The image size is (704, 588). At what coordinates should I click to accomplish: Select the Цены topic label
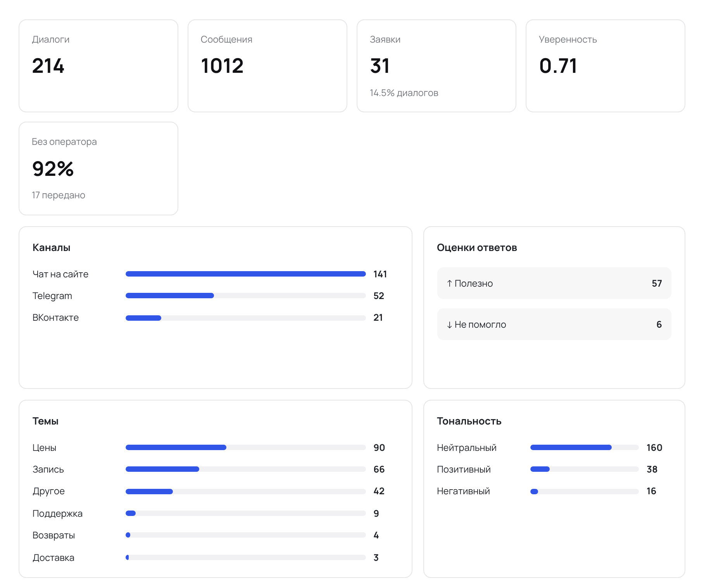tap(45, 448)
